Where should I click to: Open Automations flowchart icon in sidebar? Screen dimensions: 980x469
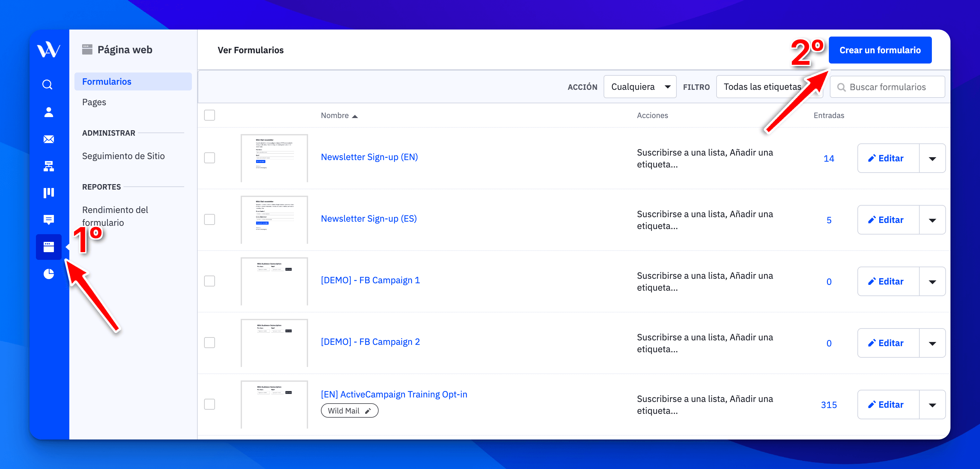coord(49,166)
